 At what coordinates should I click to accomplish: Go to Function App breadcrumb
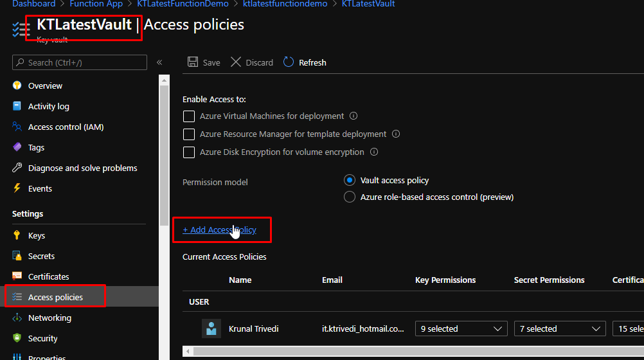pyautogui.click(x=96, y=4)
